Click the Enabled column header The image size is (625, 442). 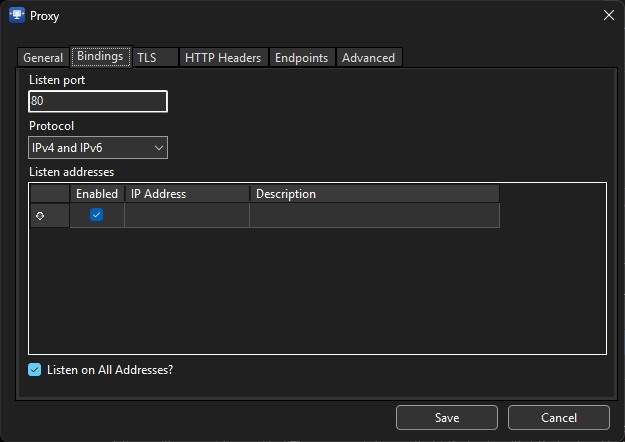pos(97,194)
